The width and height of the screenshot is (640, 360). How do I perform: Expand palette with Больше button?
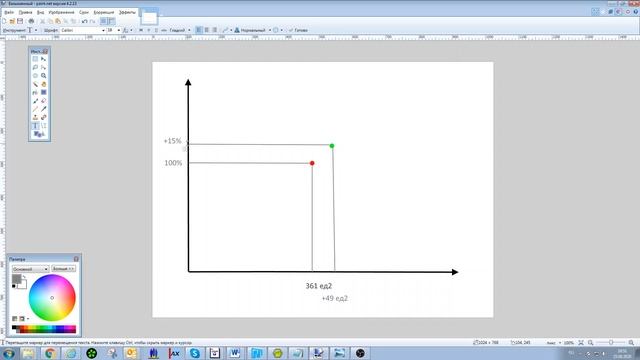click(x=64, y=269)
